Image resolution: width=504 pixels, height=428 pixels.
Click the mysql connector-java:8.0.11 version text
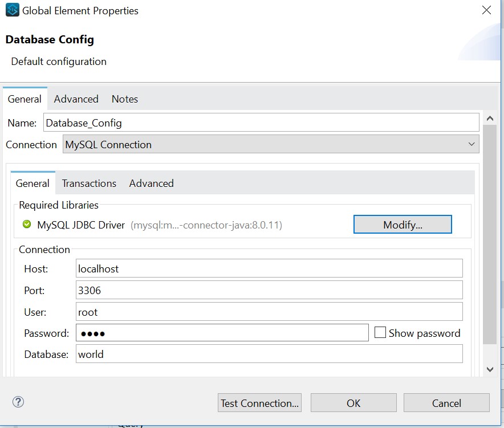pyautogui.click(x=206, y=225)
